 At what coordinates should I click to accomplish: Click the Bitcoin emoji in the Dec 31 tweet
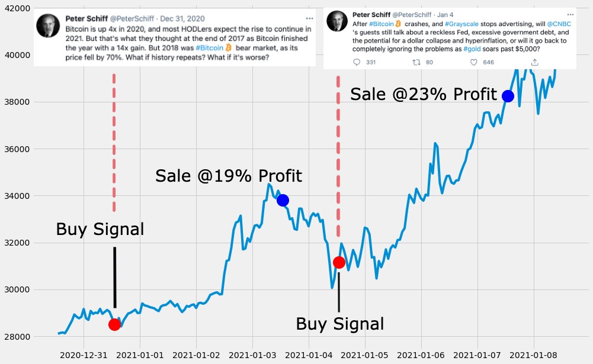[228, 47]
